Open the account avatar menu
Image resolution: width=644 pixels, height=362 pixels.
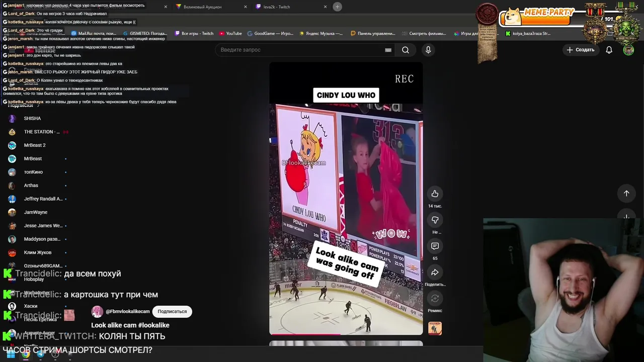tap(628, 50)
